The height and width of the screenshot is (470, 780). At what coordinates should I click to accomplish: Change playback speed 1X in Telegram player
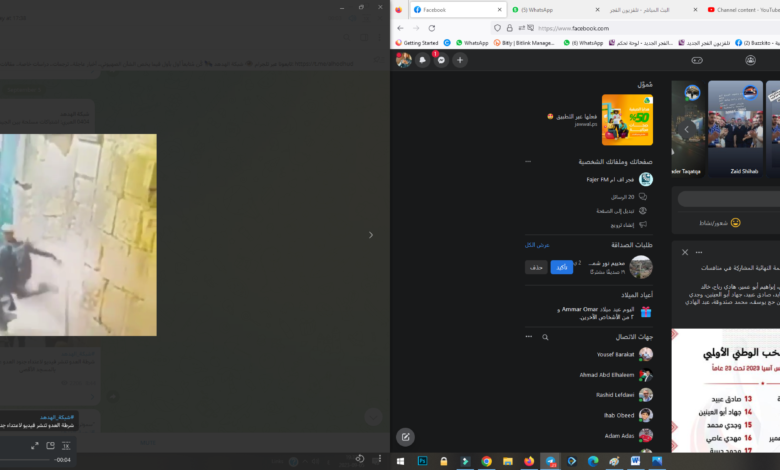coord(66,446)
